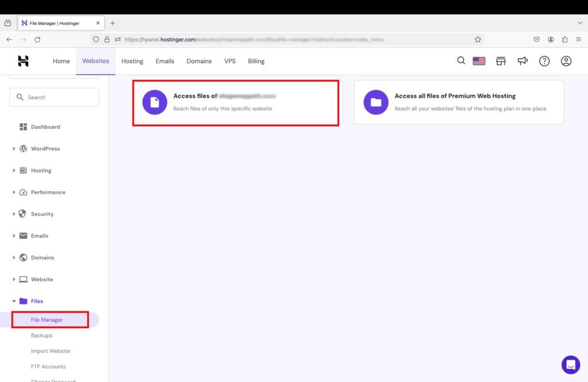Expand the Performance sidebar section
588x382 pixels.
(x=14, y=192)
